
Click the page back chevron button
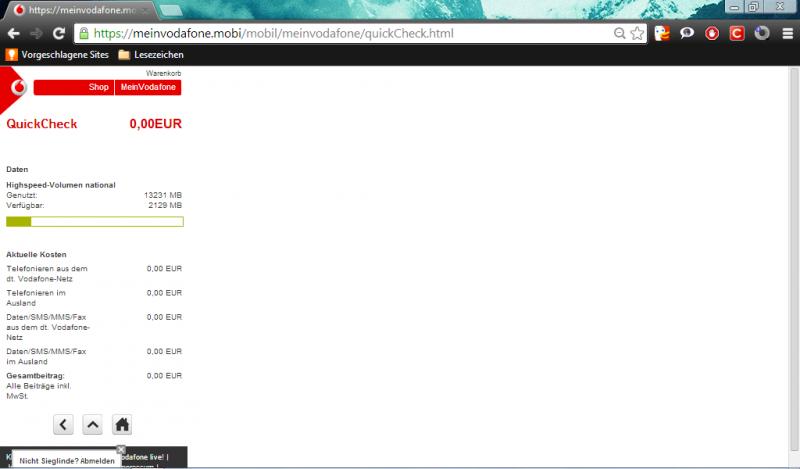click(63, 425)
